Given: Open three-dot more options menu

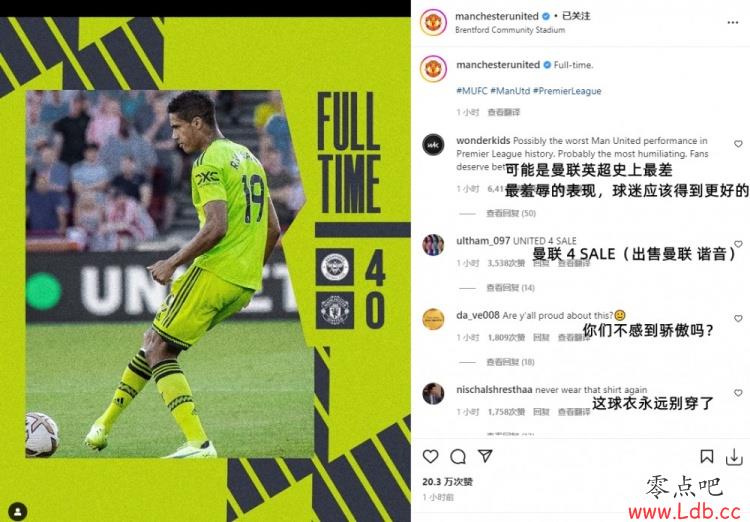Looking at the screenshot, I should pos(733,22).
